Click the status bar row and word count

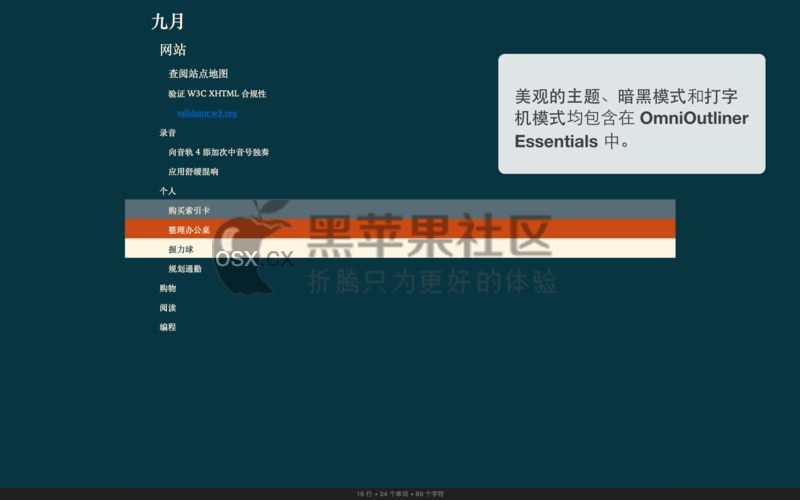pos(400,494)
